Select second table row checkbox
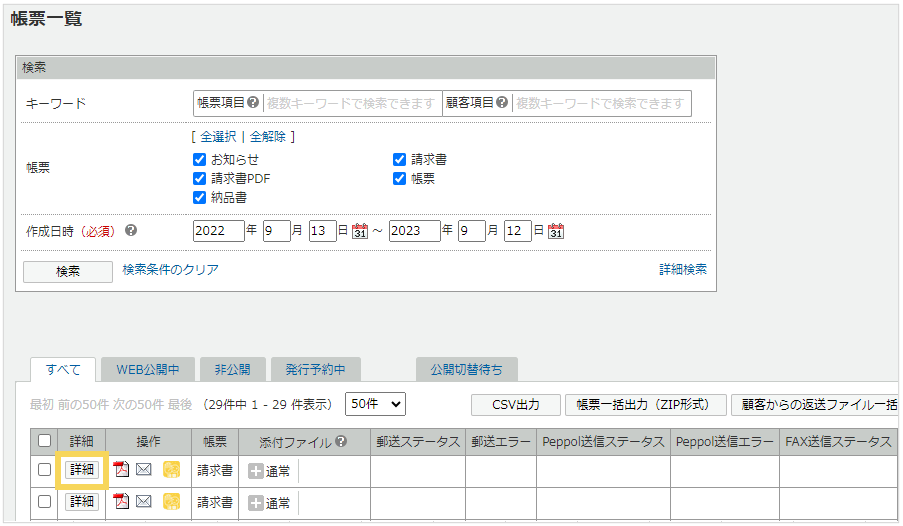 point(44,501)
